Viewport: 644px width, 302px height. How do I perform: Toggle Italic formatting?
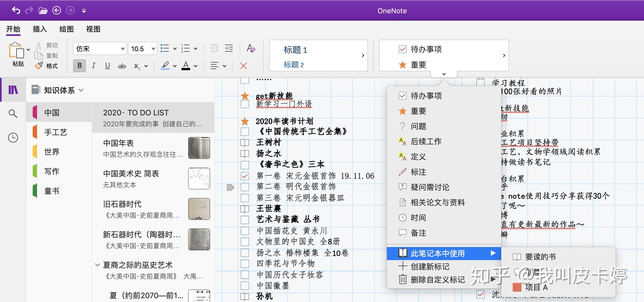point(94,66)
